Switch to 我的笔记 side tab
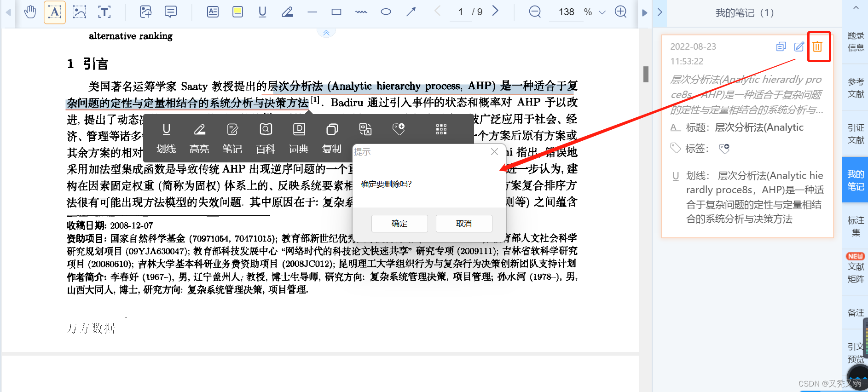 tap(856, 180)
